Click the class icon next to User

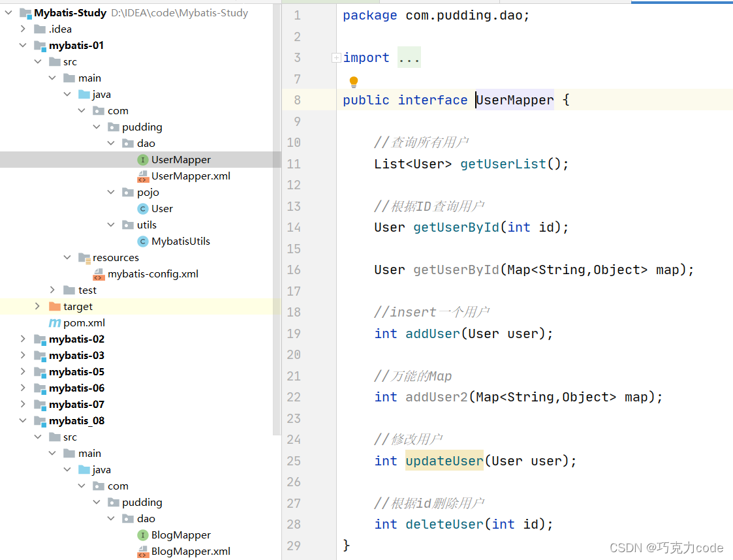[x=142, y=209]
